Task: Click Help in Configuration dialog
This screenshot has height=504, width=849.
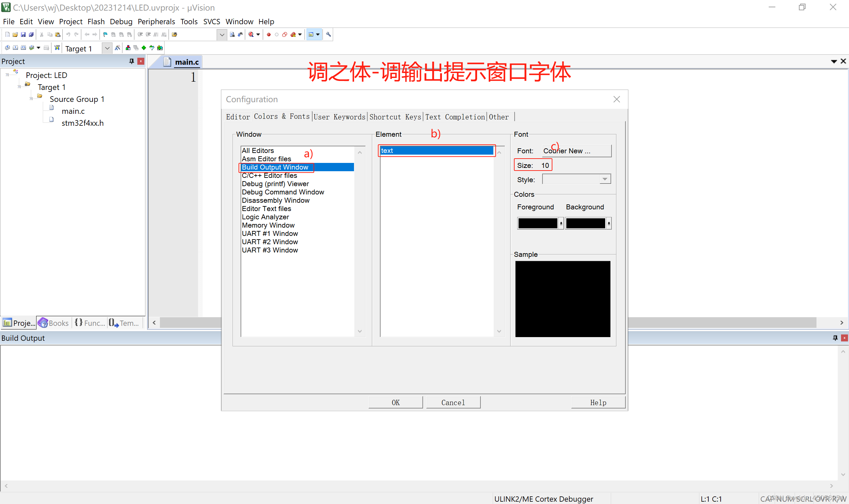Action: coord(598,402)
